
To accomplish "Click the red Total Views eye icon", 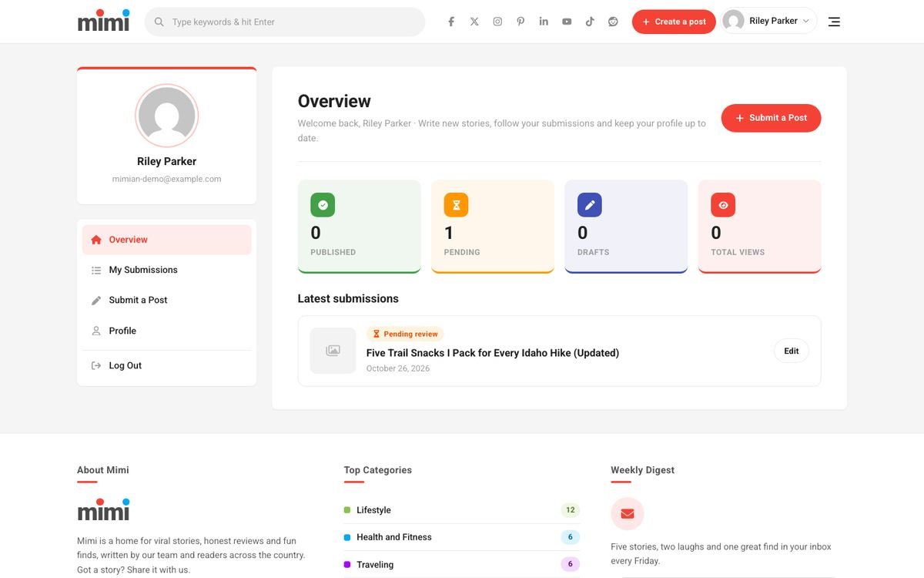I will click(723, 205).
